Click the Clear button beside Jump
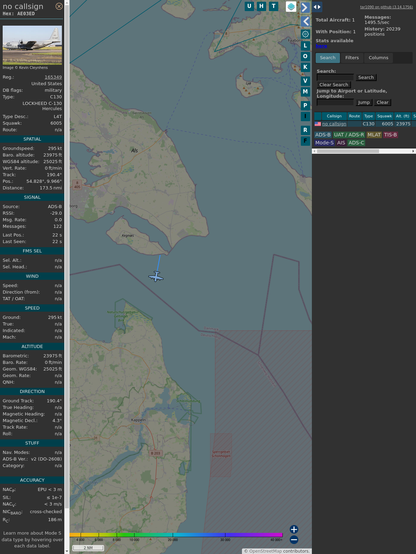This screenshot has height=554, width=416. click(382, 102)
